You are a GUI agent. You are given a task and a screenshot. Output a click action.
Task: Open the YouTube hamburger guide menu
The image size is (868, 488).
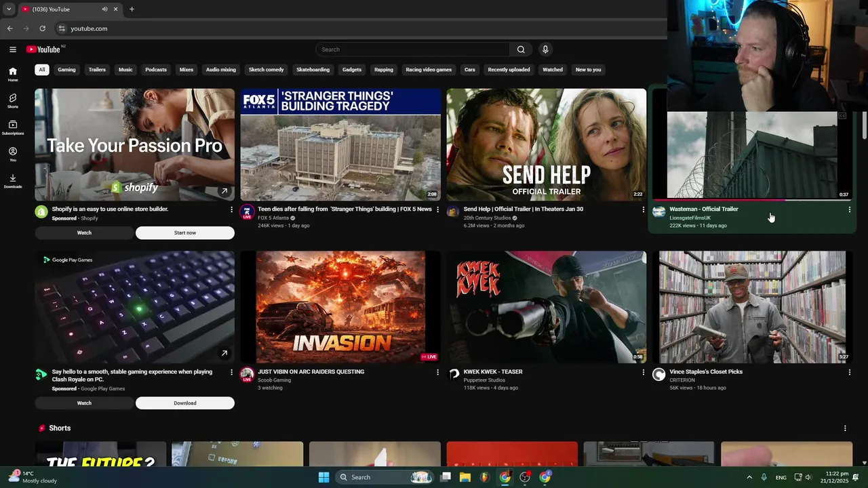point(13,49)
